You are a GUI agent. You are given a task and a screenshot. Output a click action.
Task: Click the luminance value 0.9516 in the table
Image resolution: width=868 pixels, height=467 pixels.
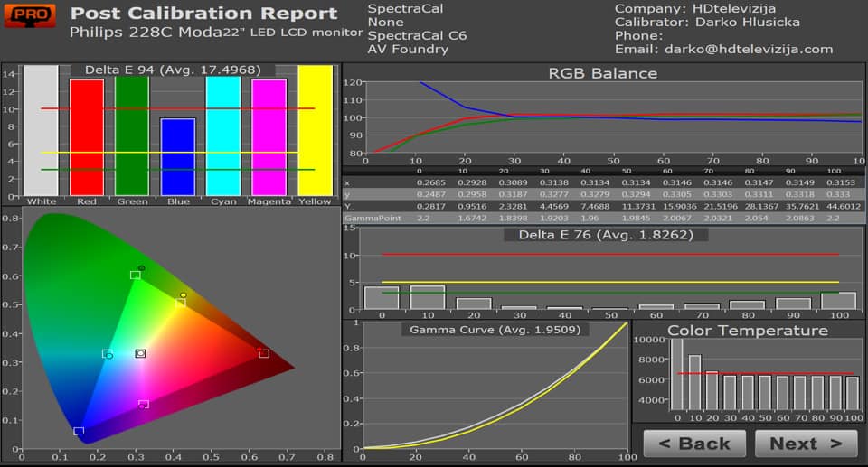tap(472, 206)
